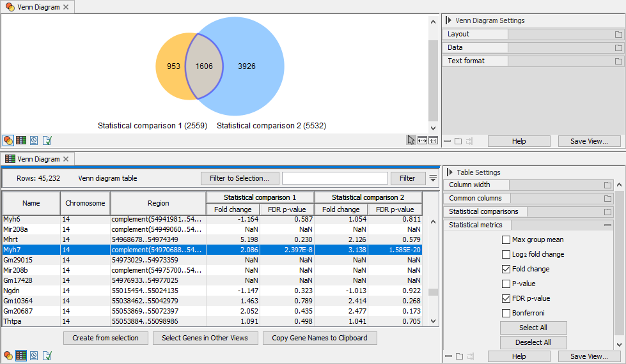
Task: Tick the Bonferroni checkbox
Action: point(506,314)
